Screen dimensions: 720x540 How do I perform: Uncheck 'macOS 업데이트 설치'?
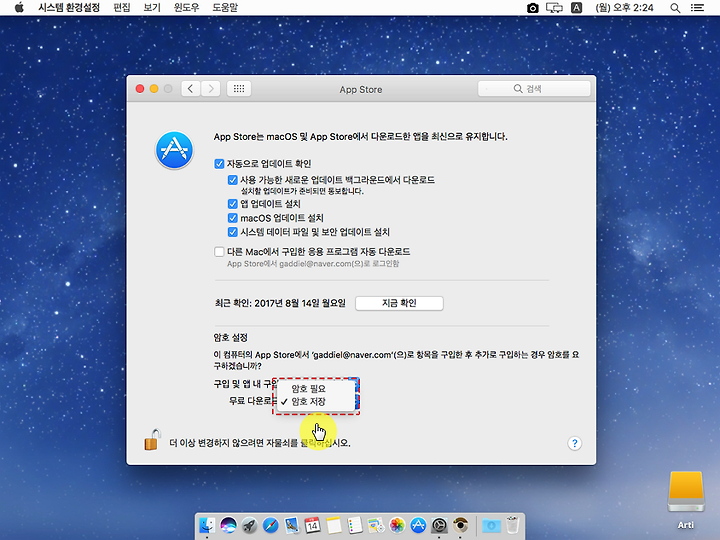point(233,218)
